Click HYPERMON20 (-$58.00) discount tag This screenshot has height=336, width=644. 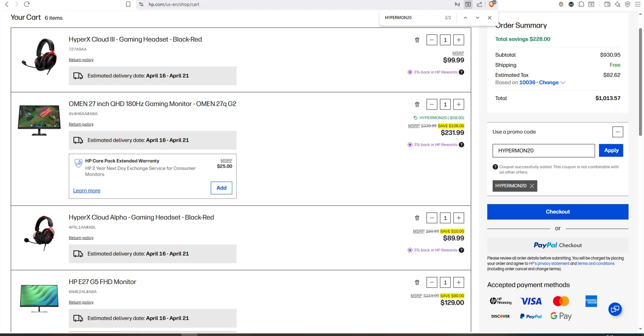(x=439, y=118)
